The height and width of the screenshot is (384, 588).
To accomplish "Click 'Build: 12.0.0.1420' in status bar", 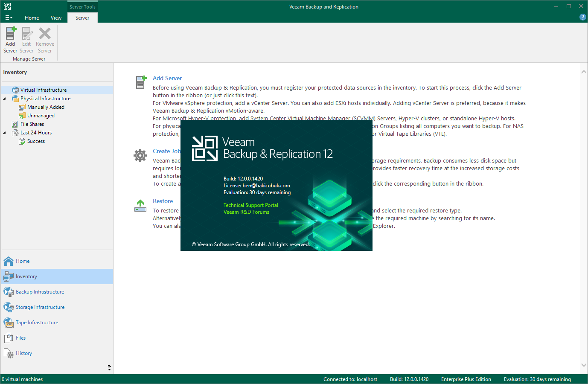I will pyautogui.click(x=409, y=379).
